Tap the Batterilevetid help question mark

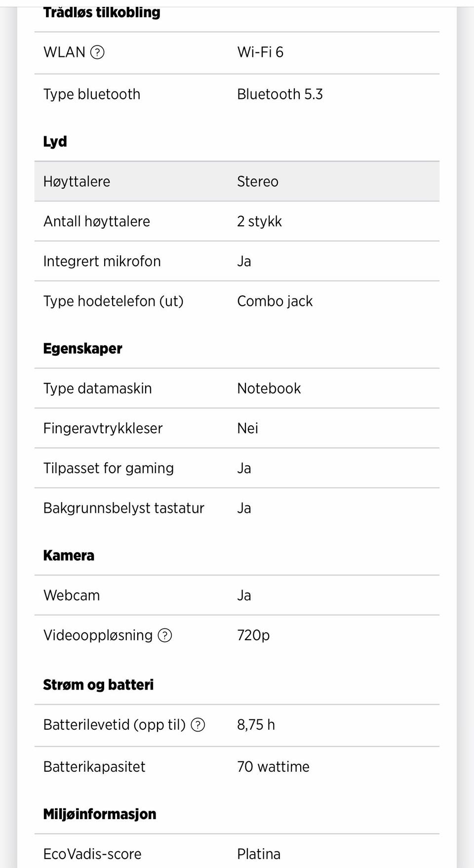pyautogui.click(x=198, y=725)
